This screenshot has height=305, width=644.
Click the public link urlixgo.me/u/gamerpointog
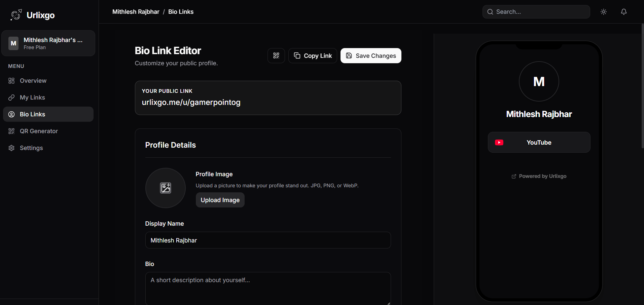191,102
